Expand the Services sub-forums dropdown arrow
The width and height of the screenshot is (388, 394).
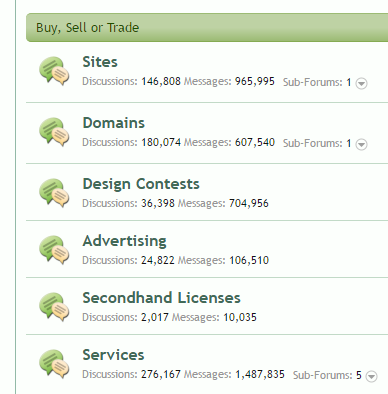371,376
